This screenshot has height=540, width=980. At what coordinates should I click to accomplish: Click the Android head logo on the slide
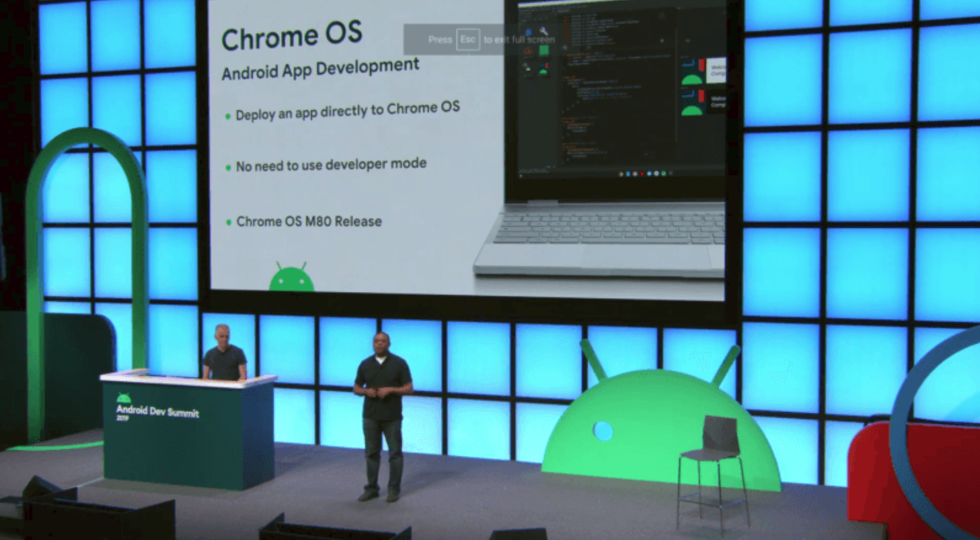(x=291, y=277)
